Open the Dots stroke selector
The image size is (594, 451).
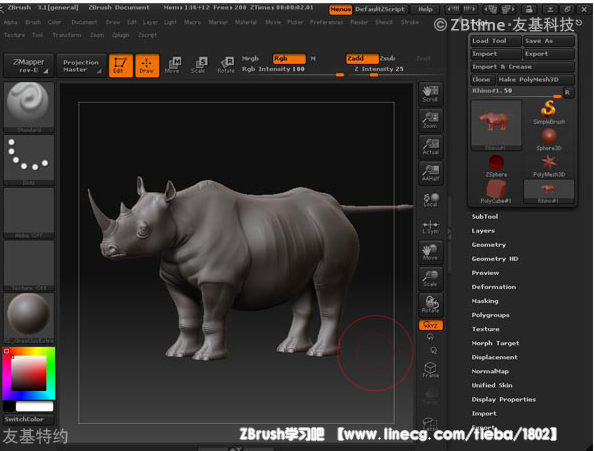29,160
